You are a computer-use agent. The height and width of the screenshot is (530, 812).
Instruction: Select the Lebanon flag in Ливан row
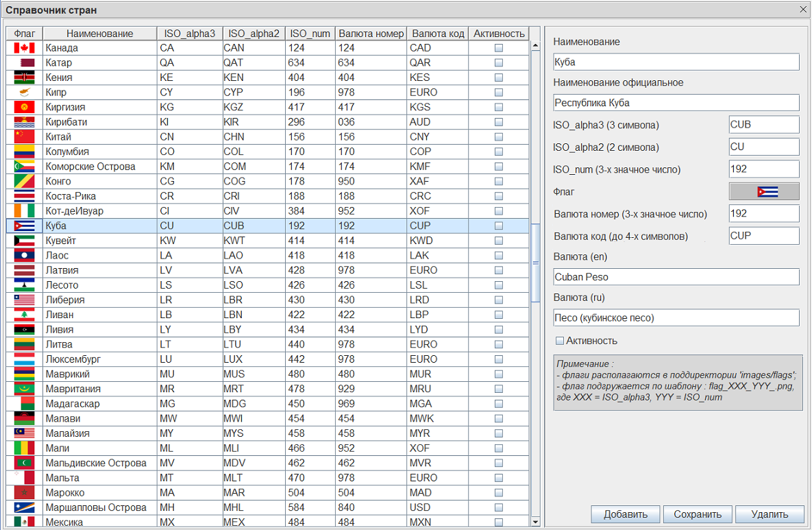click(24, 315)
